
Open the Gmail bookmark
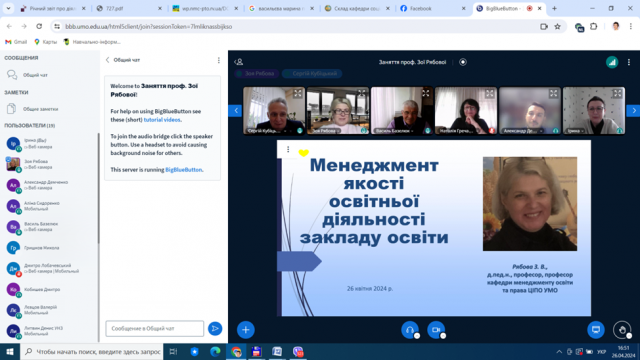tap(16, 42)
